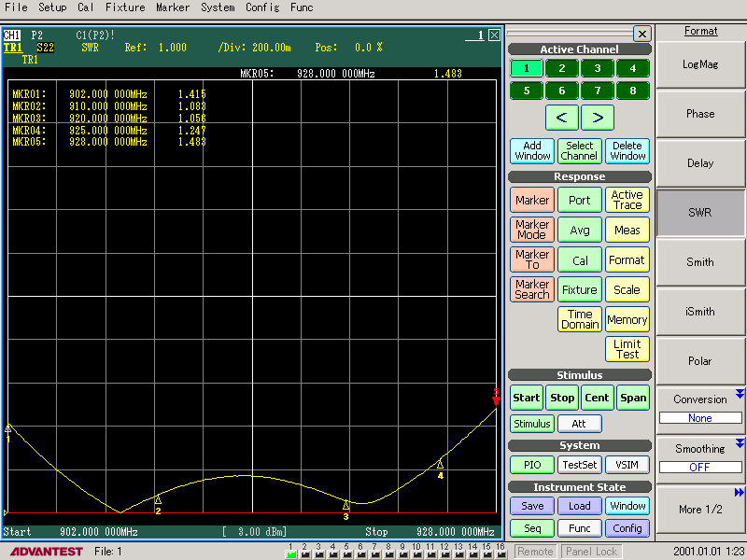Open the Limit Test function

point(627,349)
